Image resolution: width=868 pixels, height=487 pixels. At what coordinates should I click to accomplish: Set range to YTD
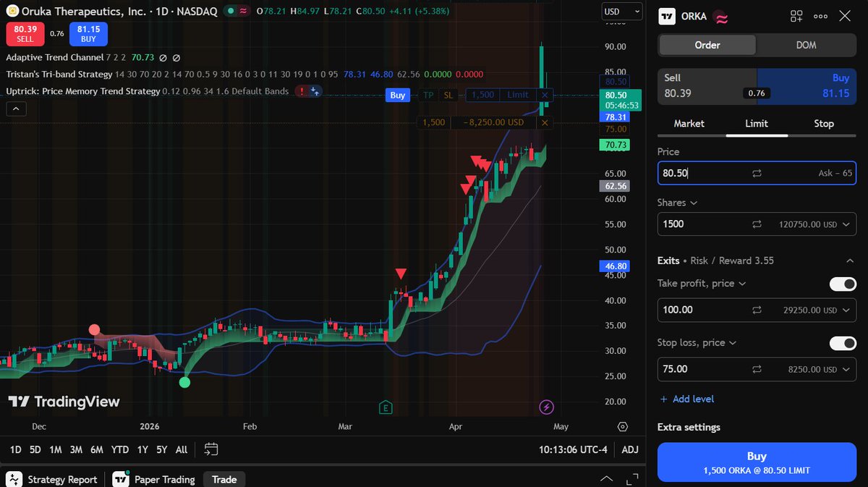(120, 449)
